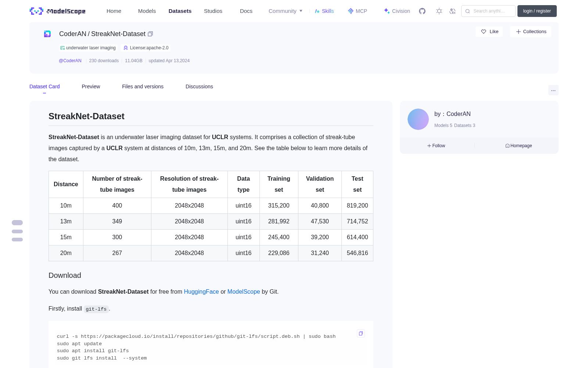Toggle the light/dark theme sun icon

(x=439, y=11)
